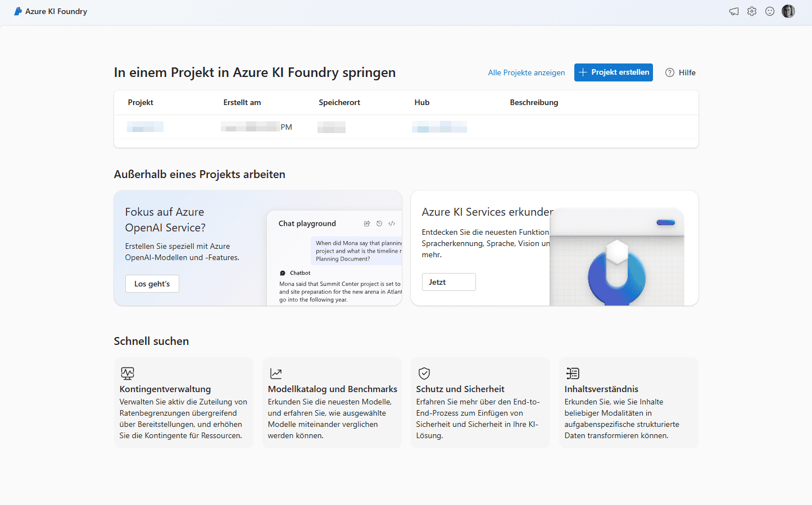Select the Inhaltsverständnis transform icon
812x505 pixels.
[572, 373]
